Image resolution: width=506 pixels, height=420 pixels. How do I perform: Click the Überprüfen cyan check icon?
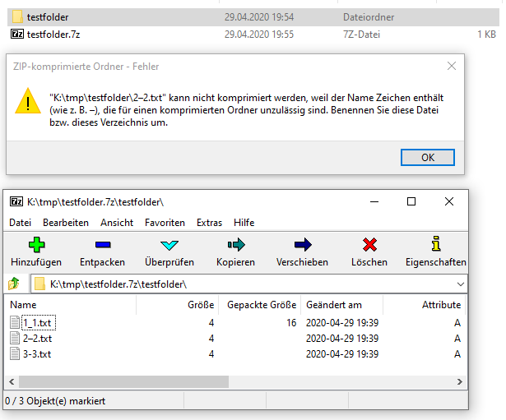(x=169, y=245)
